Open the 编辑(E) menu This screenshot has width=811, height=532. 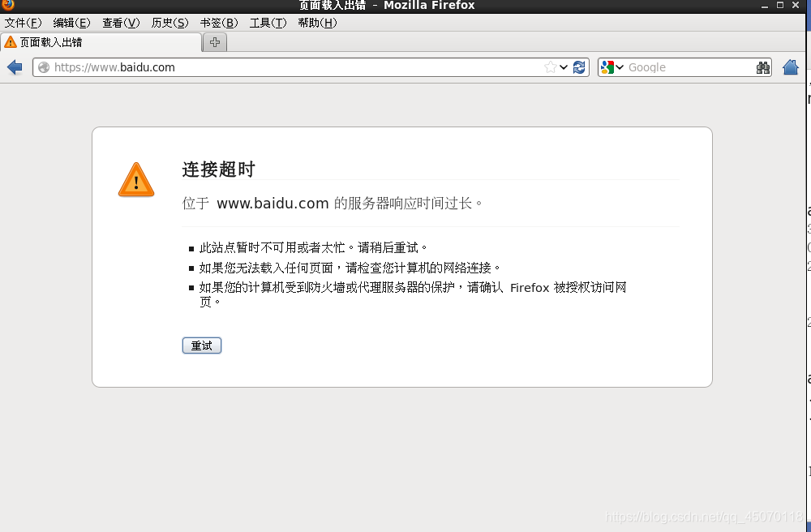[x=71, y=23]
